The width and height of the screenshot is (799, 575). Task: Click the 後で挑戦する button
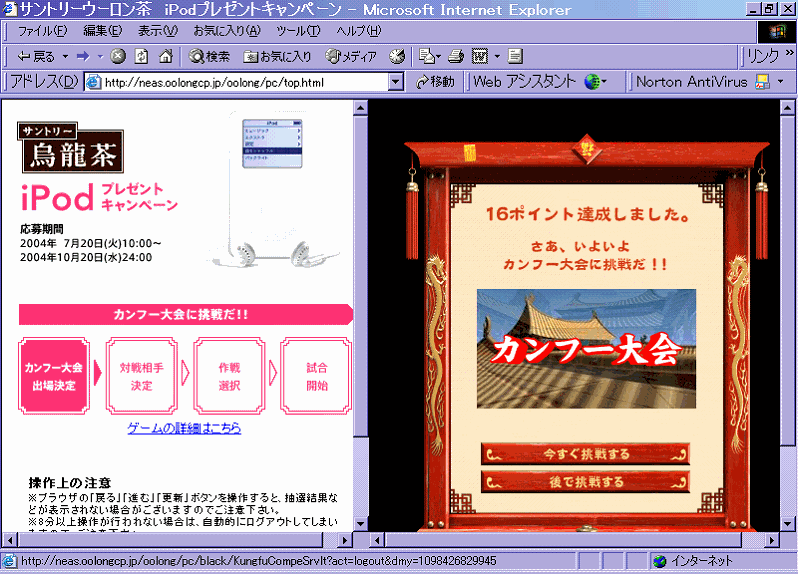pos(585,482)
